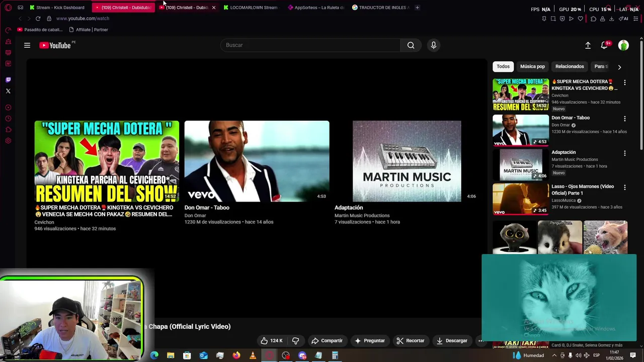Open X (Twitter) in the browser sidebar
This screenshot has width=644, height=362.
[x=8, y=91]
